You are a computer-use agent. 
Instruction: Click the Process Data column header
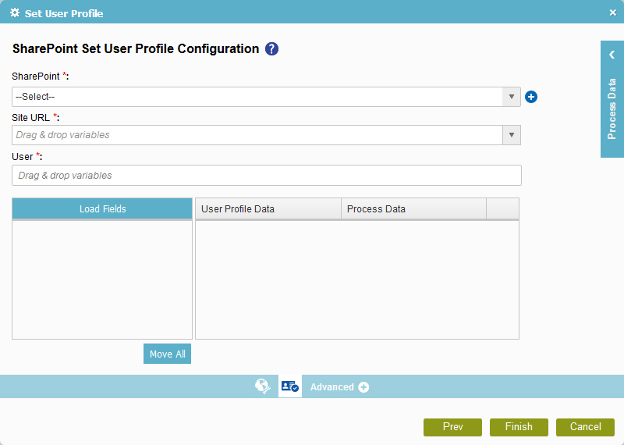(414, 209)
